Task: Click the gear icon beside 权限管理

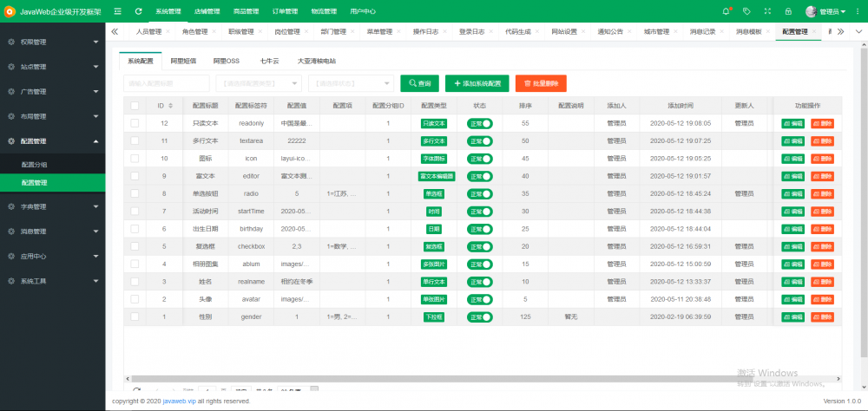Action: [11, 42]
